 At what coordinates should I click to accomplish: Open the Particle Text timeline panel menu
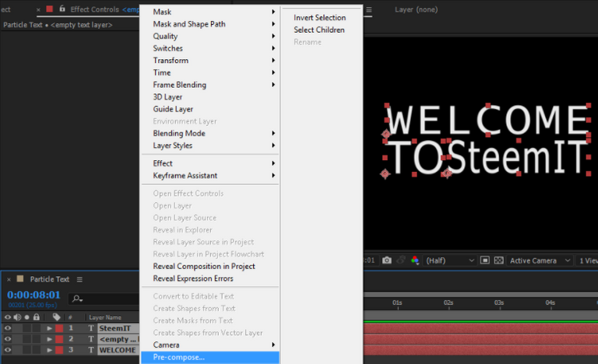click(79, 279)
